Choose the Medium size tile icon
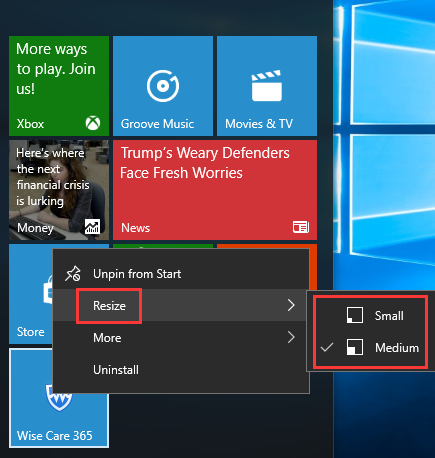The width and height of the screenshot is (435, 458). pyautogui.click(x=355, y=347)
